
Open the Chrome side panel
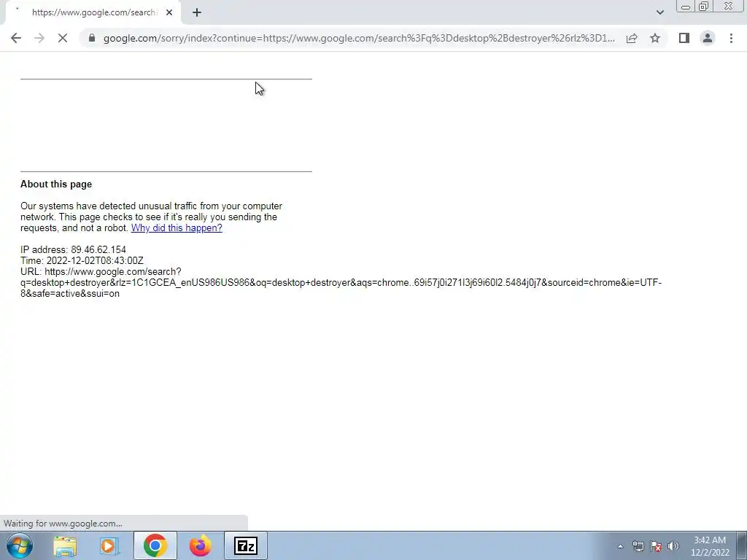pyautogui.click(x=684, y=38)
